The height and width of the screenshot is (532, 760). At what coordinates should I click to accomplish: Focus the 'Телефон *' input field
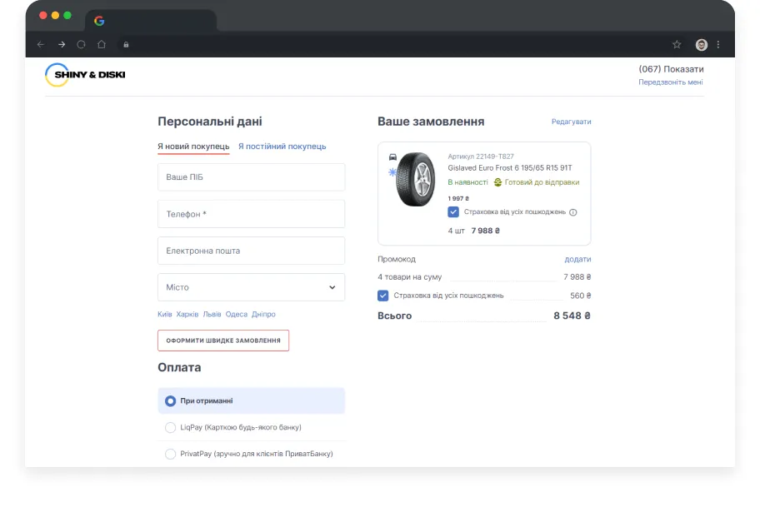click(251, 214)
